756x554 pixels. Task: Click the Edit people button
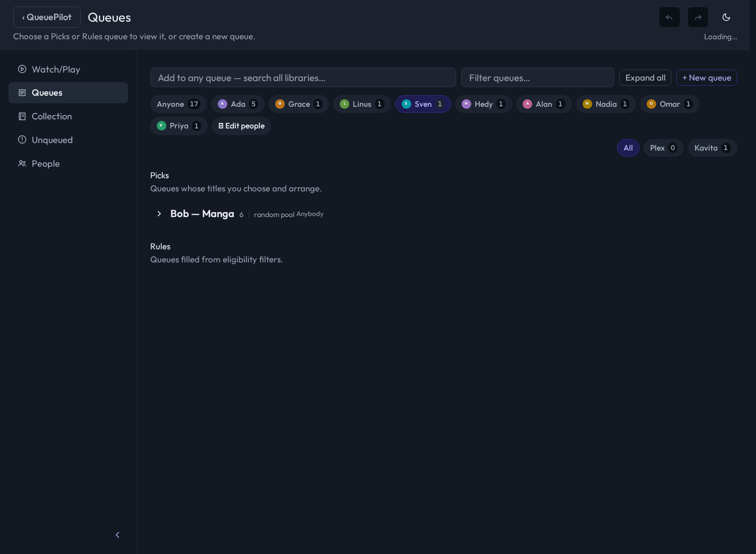(x=241, y=126)
